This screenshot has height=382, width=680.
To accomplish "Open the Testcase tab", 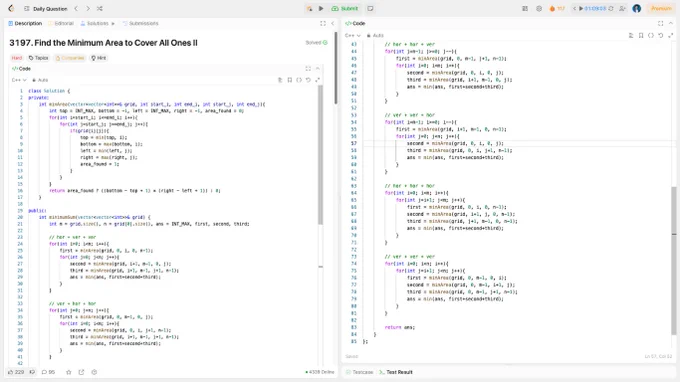I will click(360, 372).
